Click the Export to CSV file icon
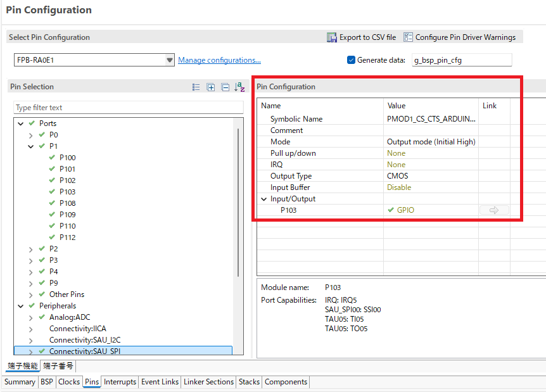546x392 pixels. coord(332,37)
